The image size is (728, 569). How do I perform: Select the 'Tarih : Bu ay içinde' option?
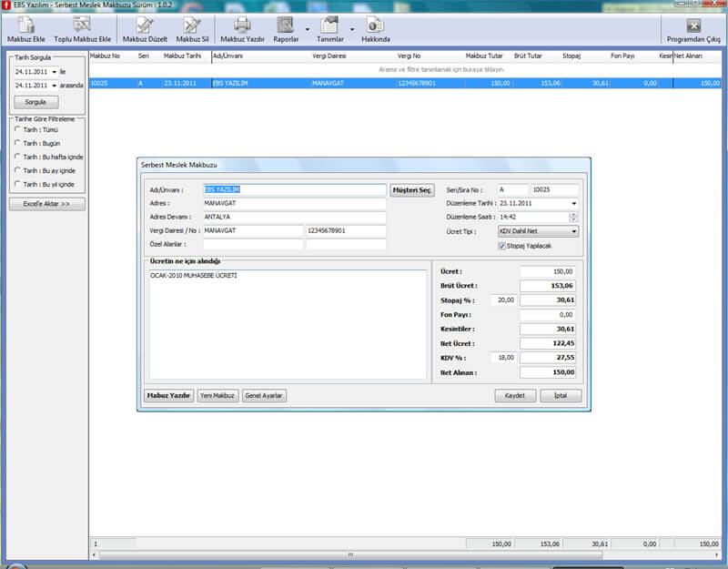point(18,170)
